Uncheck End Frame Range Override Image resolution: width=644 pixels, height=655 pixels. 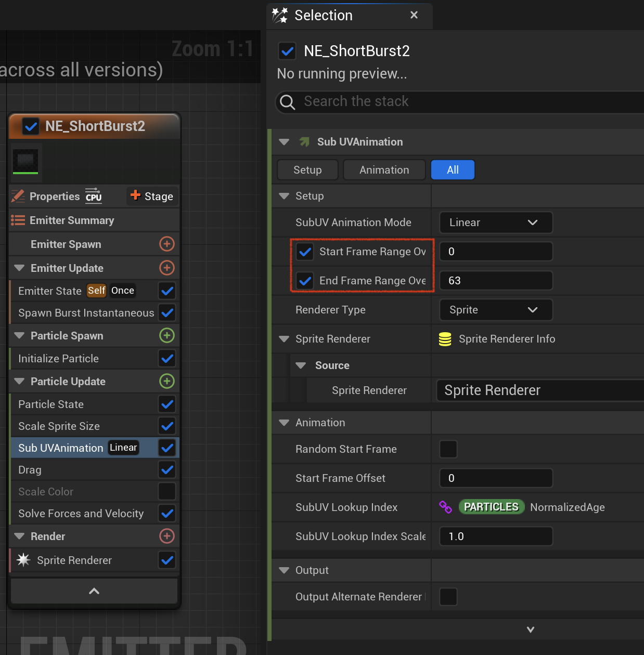point(305,281)
